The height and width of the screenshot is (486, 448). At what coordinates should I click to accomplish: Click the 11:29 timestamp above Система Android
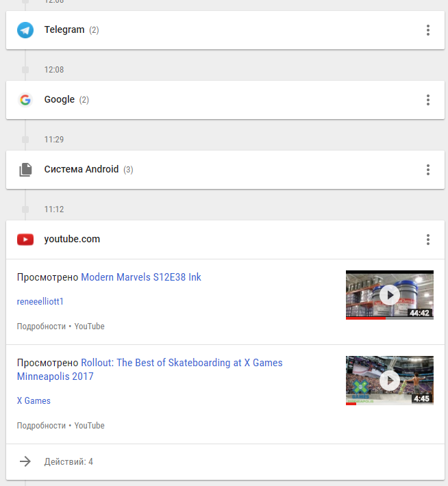click(54, 139)
